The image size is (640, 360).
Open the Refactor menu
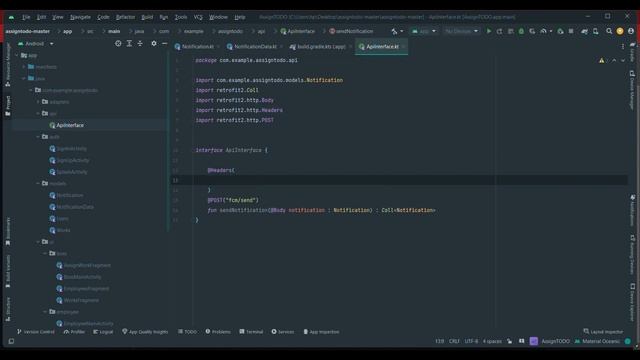click(x=125, y=17)
